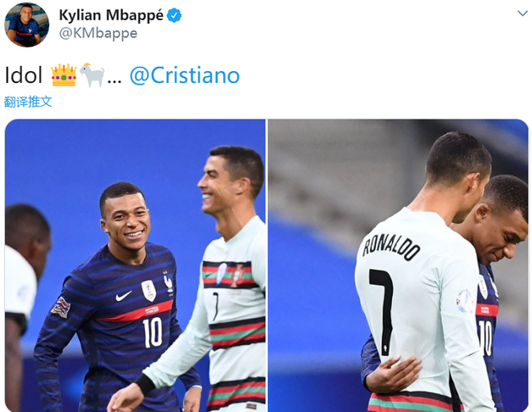Screen dimensions: 532x412
Task: Click the blue verified badge
Action: coord(175,15)
